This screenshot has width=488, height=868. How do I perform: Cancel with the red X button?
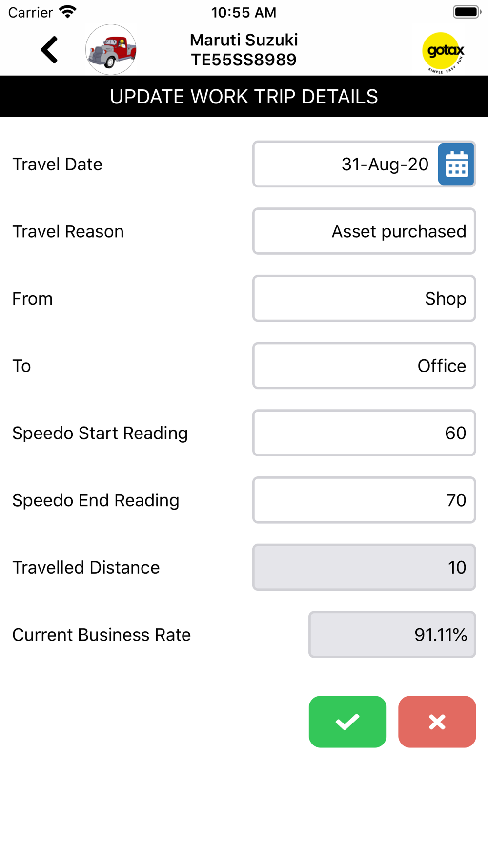pyautogui.click(x=437, y=722)
